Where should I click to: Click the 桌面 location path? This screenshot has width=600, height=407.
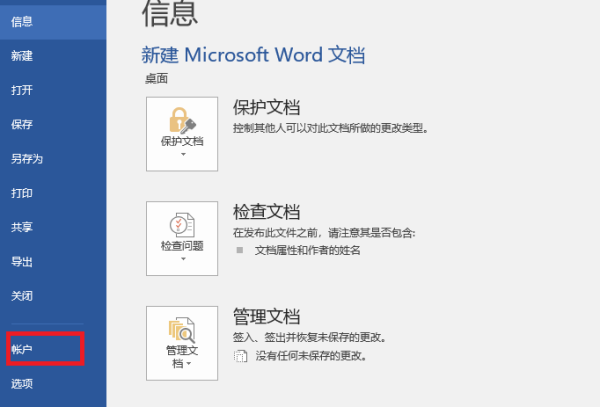(x=156, y=79)
